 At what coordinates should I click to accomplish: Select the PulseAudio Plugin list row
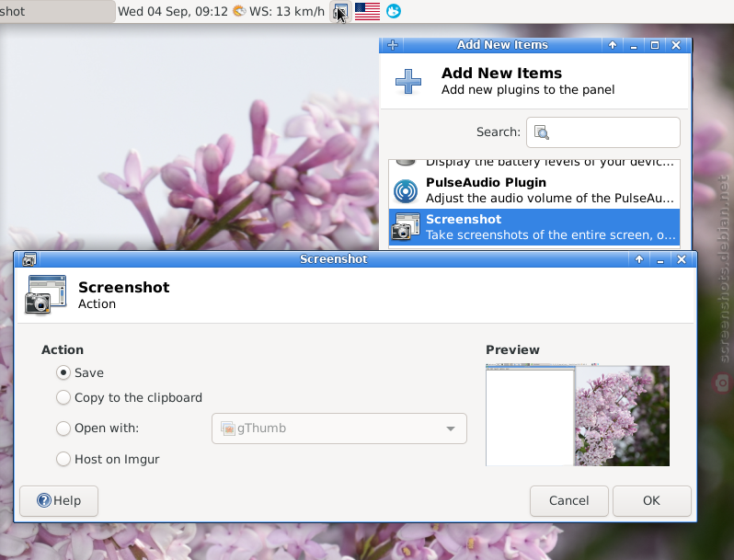[x=534, y=190]
